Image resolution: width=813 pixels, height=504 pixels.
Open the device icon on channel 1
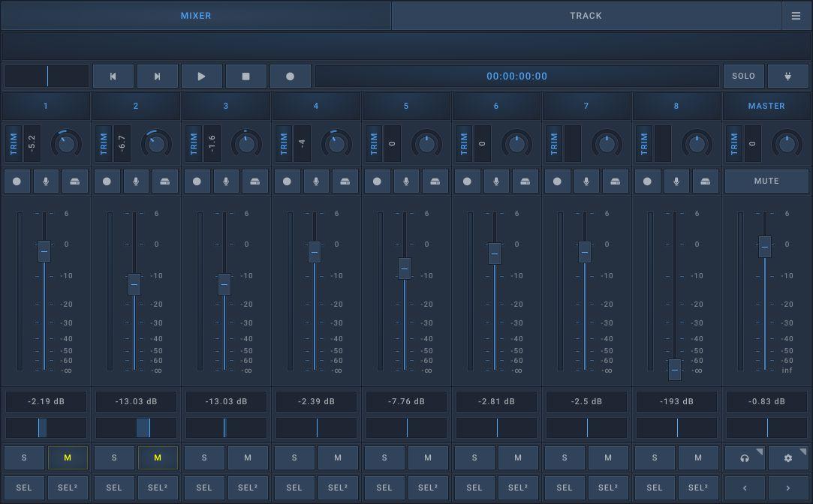pos(74,181)
